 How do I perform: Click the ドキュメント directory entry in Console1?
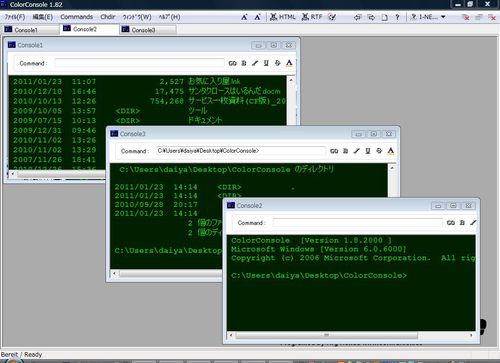(205, 120)
